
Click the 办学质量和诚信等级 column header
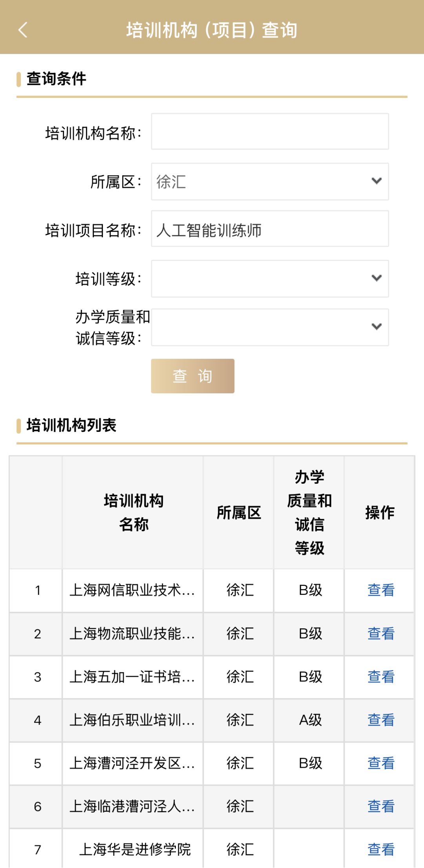click(309, 512)
